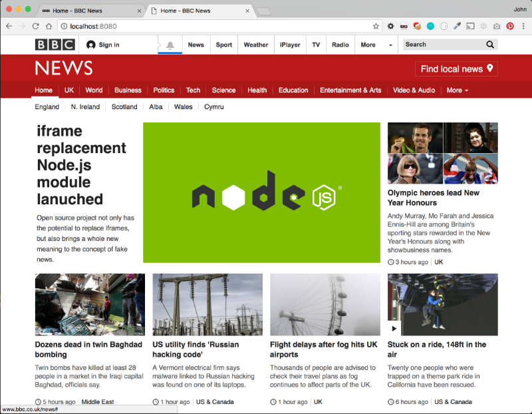532x414 pixels.
Task: Click the Pinterest extension icon
Action: coord(510,26)
